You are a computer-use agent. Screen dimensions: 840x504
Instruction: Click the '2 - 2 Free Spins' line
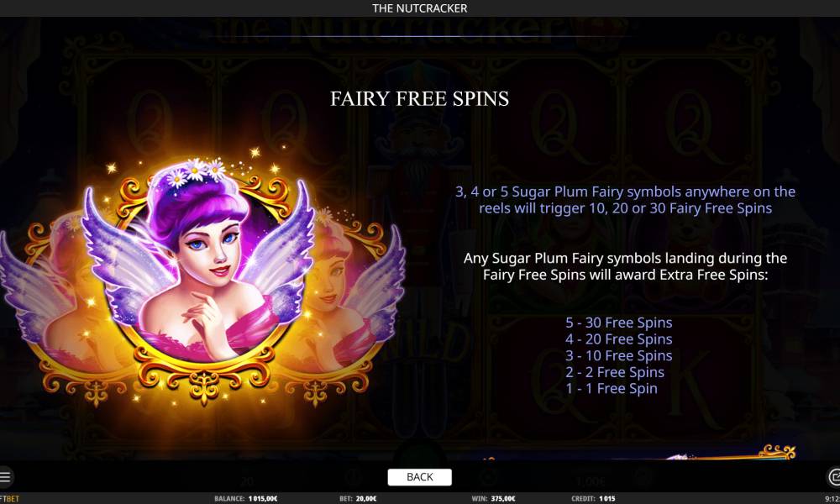(615, 372)
